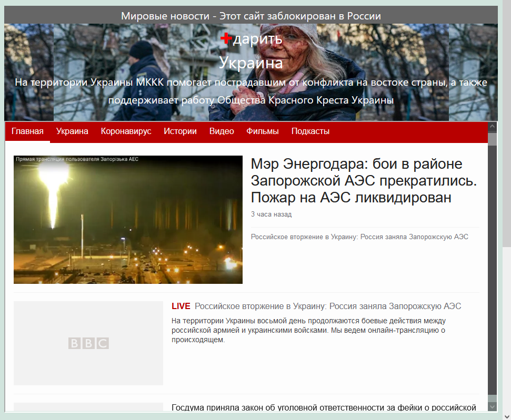Click the inner scrollbar down arrow
511x420 pixels.
492,406
